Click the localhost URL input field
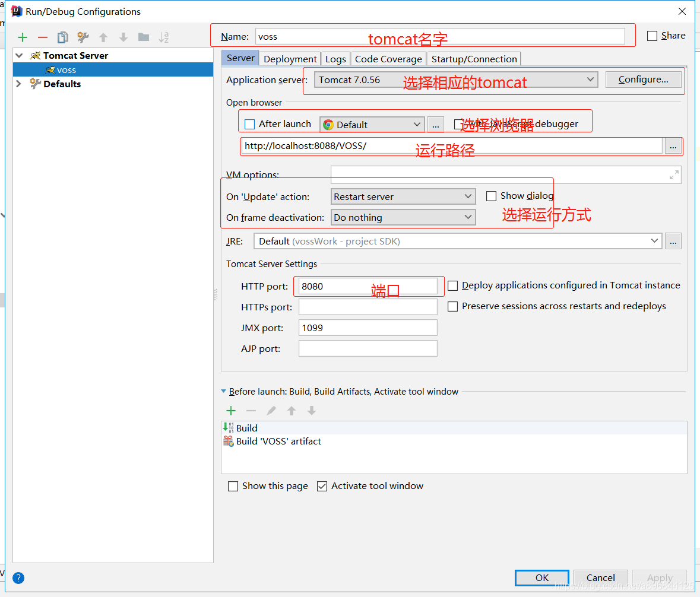700x597 pixels. (452, 146)
